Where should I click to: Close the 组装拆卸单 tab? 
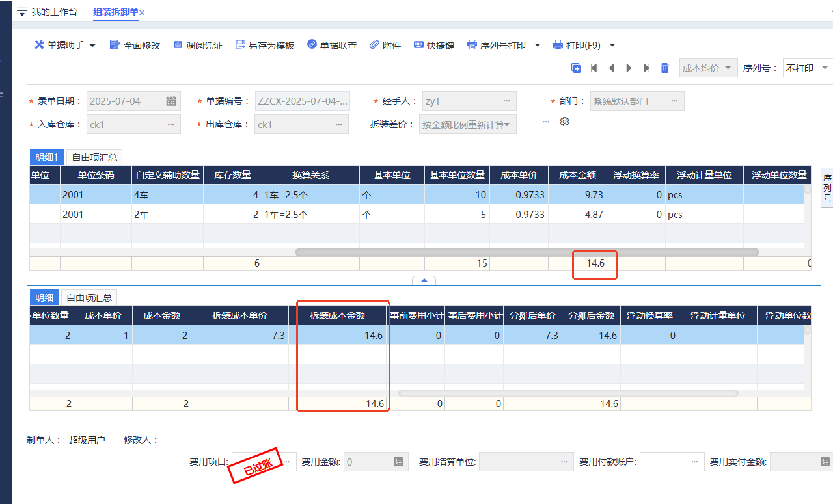click(x=142, y=13)
